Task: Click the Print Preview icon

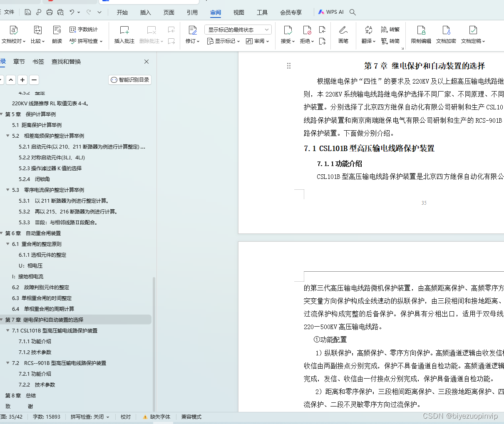Action: point(60,12)
